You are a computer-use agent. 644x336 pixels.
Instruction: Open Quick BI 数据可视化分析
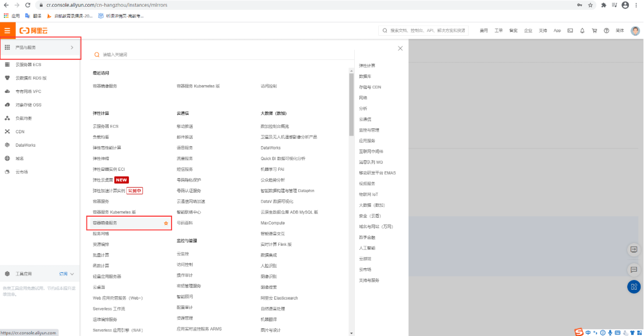pos(282,158)
